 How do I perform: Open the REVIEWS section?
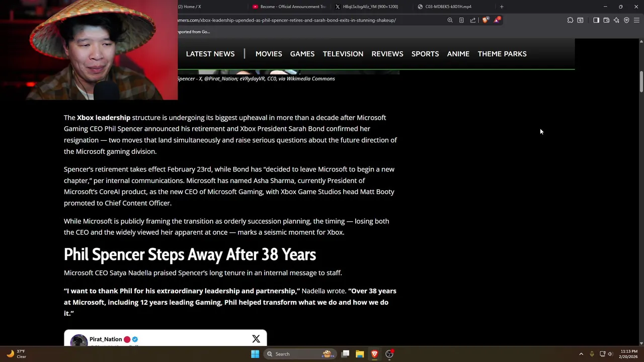pyautogui.click(x=387, y=54)
